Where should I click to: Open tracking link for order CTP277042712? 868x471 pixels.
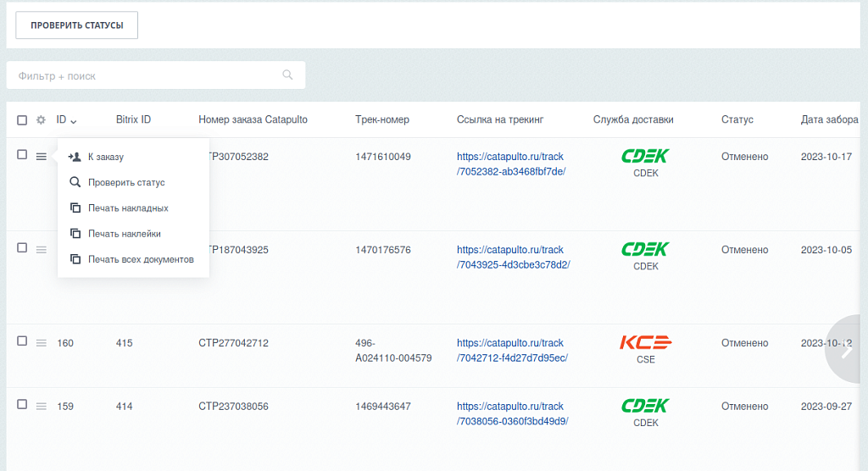[x=511, y=350]
